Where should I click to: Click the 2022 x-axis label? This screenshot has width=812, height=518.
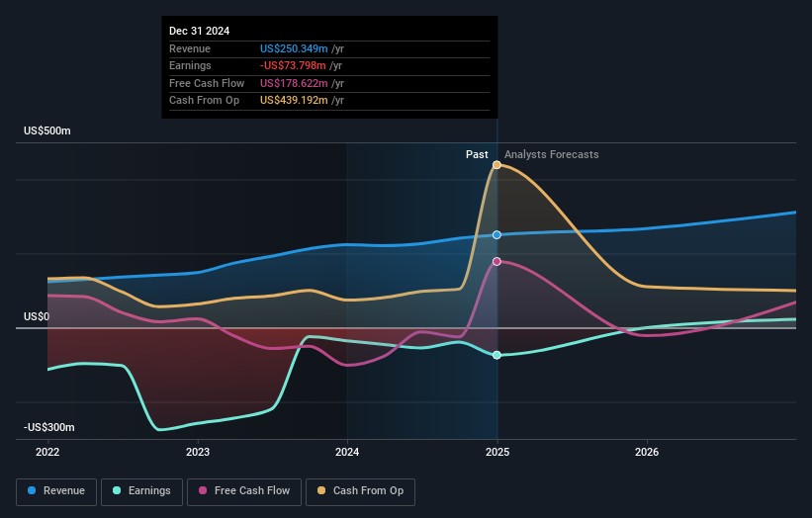point(47,453)
